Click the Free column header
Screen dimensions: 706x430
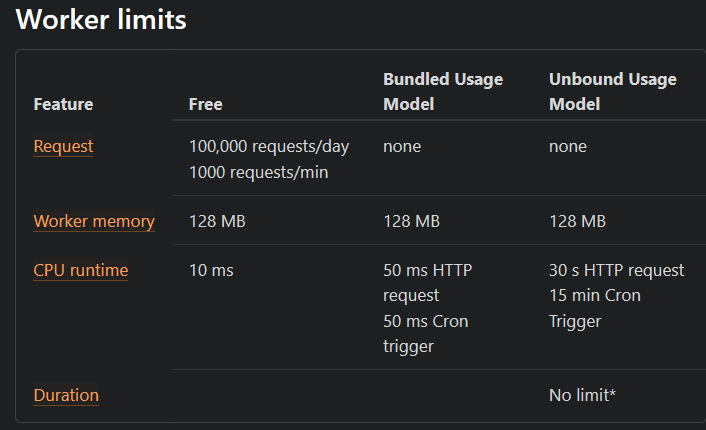205,104
